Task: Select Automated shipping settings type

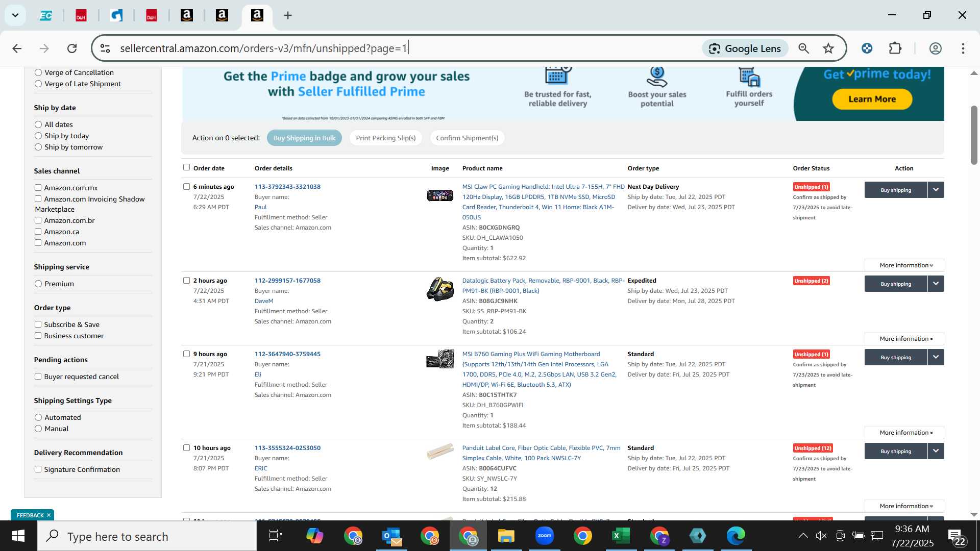Action: pyautogui.click(x=38, y=417)
